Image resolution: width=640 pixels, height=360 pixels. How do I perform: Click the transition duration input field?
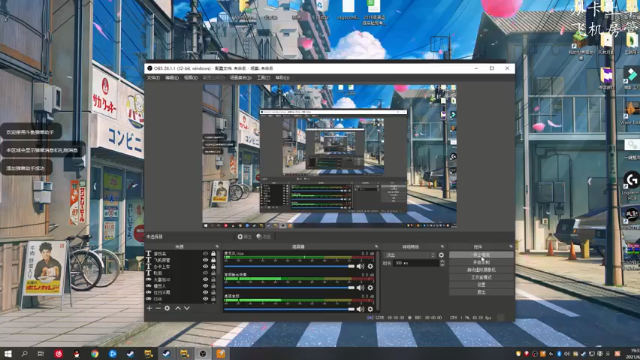(416, 263)
